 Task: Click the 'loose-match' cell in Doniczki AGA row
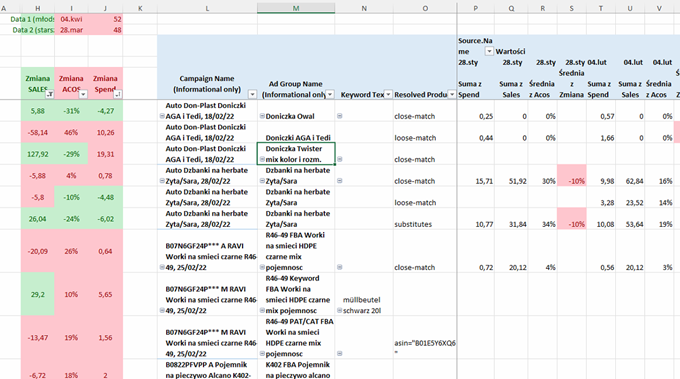[x=425, y=133]
